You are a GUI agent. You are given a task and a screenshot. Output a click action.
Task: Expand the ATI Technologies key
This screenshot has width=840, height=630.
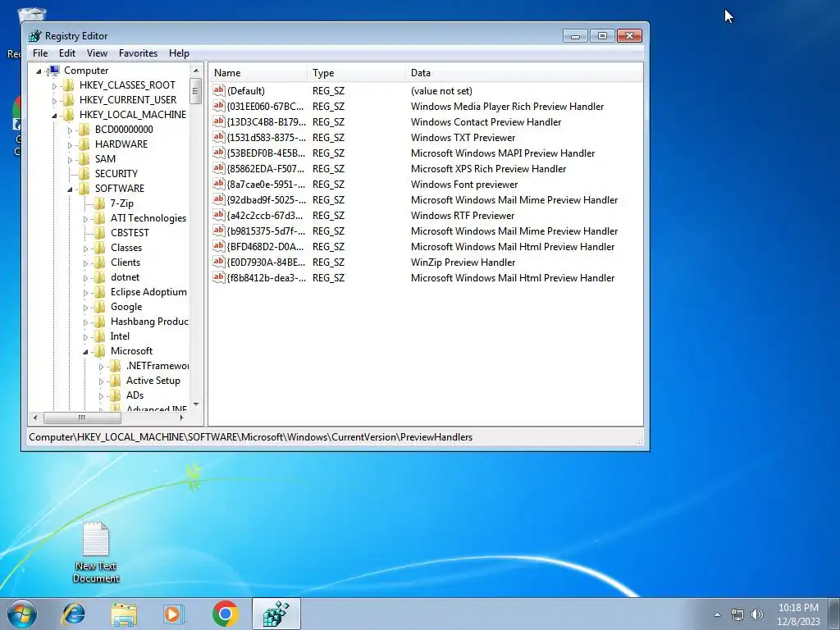coord(85,218)
